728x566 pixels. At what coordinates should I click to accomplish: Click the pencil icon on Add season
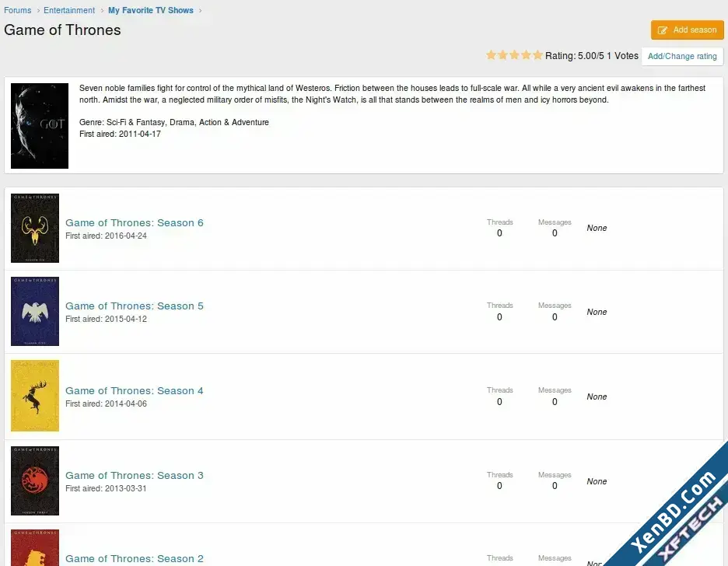pos(663,30)
